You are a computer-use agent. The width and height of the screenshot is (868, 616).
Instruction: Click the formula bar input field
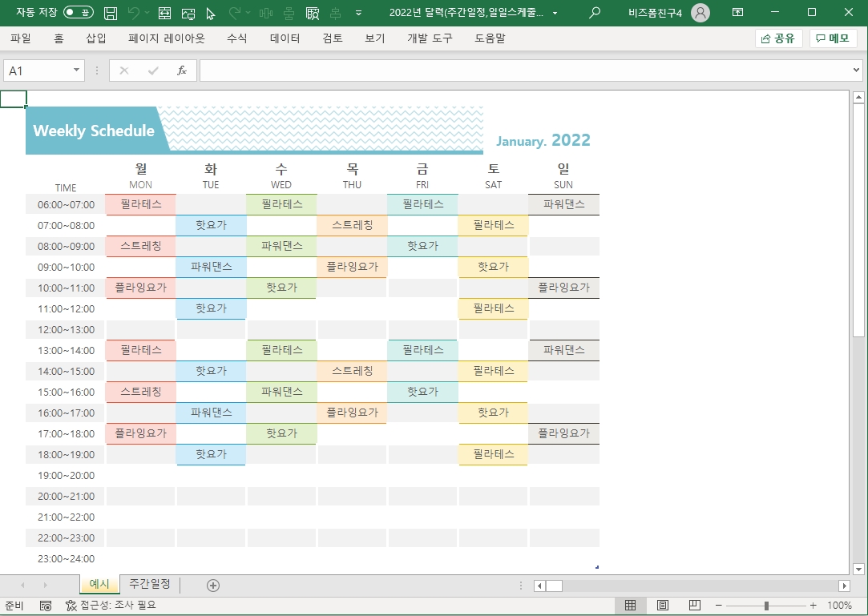521,70
